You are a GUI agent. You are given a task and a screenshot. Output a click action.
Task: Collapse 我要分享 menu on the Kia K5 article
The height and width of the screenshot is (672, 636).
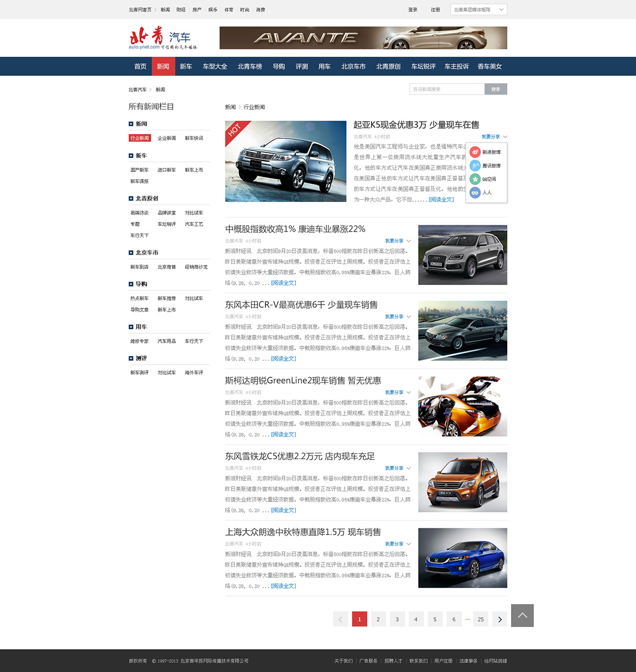494,137
